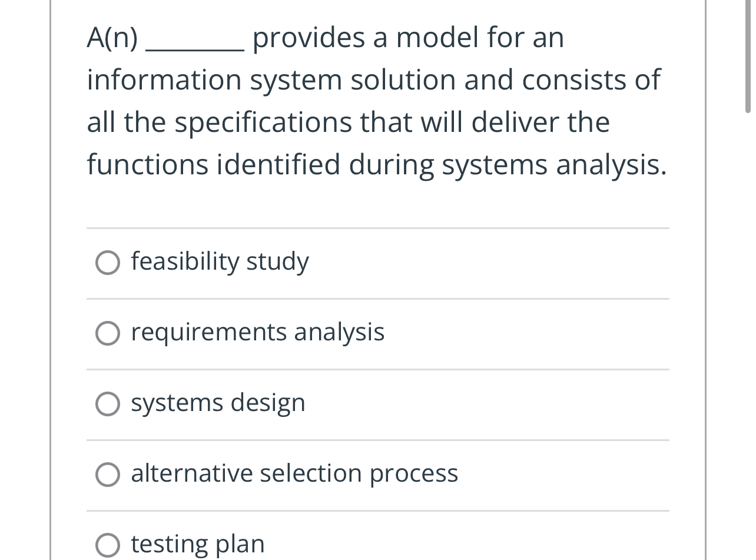Image resolution: width=756 pixels, height=560 pixels.
Task: Click the phrase "functions identified during"
Action: (260, 165)
